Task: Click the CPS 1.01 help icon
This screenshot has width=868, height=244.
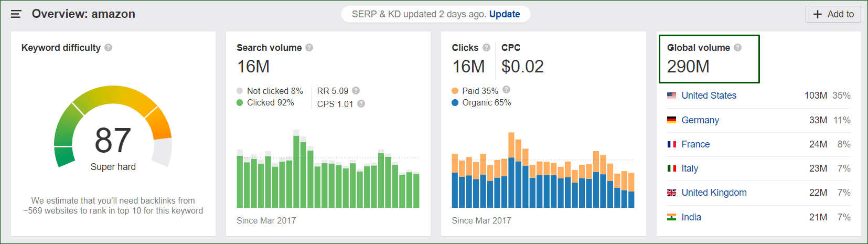Action: click(x=361, y=104)
